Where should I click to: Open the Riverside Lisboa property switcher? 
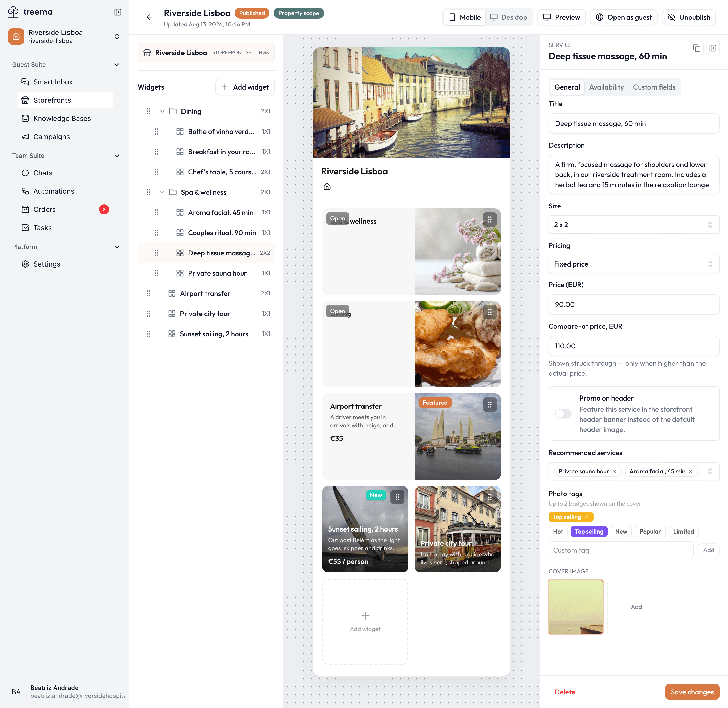pyautogui.click(x=65, y=36)
